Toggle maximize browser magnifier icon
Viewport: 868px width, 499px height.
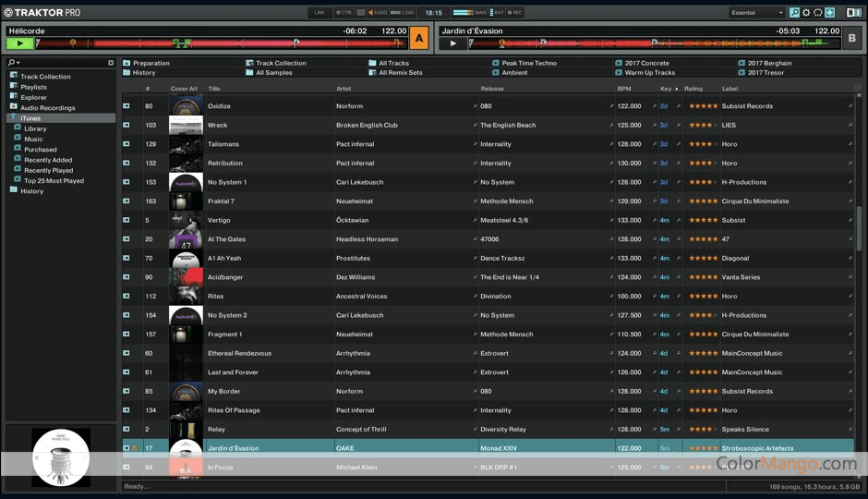click(x=794, y=12)
